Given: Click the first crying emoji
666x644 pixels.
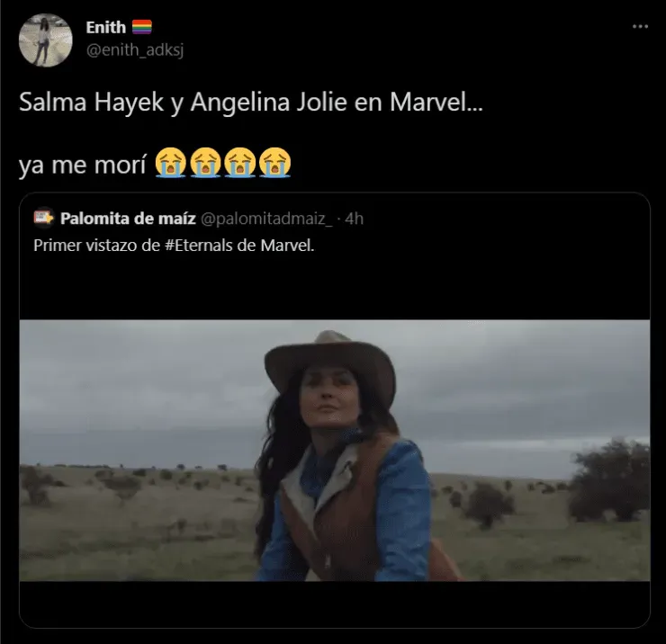Looking at the screenshot, I should click(170, 164).
